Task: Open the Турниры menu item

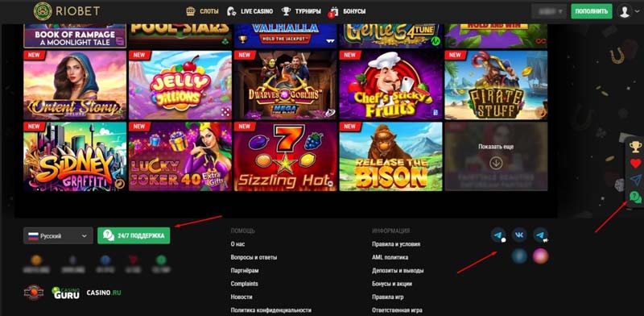Action: coord(301,11)
